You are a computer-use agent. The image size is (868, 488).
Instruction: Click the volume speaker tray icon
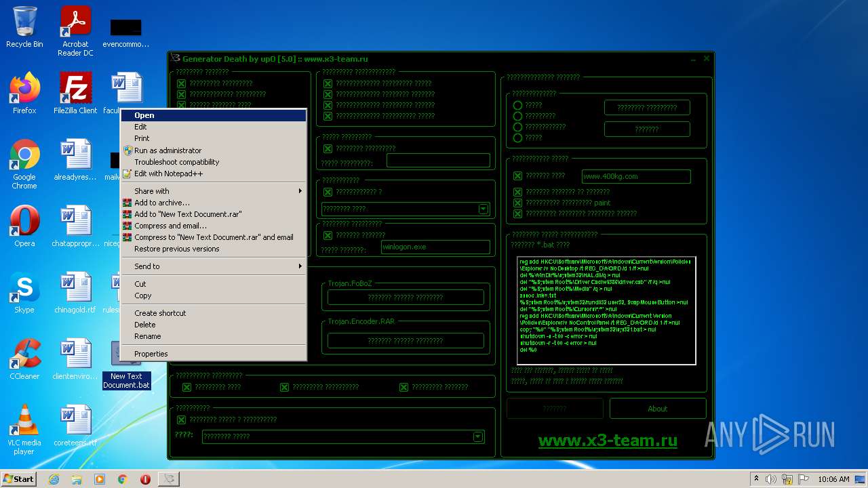click(x=771, y=479)
